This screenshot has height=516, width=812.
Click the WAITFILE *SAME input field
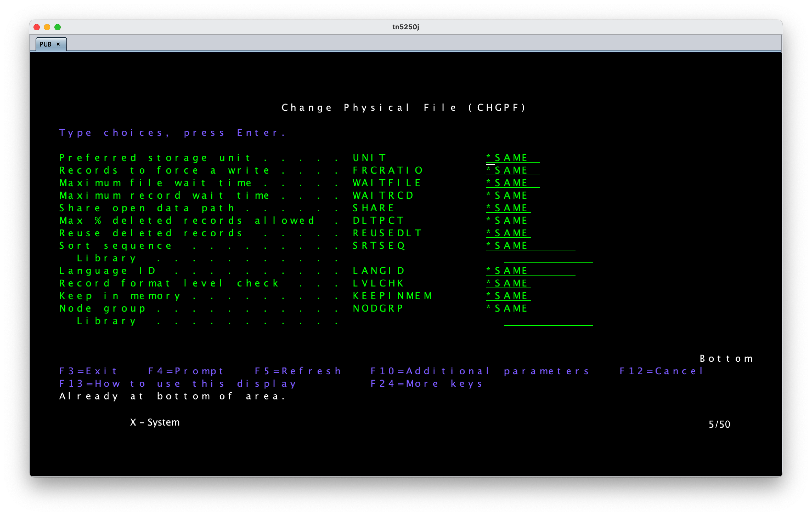(x=512, y=183)
